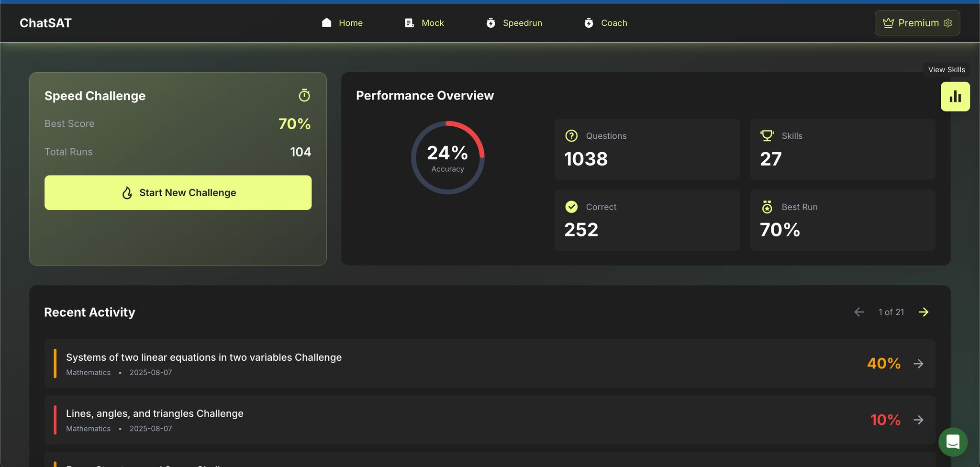Open the Mock tab in navigation
980x467 pixels.
click(424, 23)
